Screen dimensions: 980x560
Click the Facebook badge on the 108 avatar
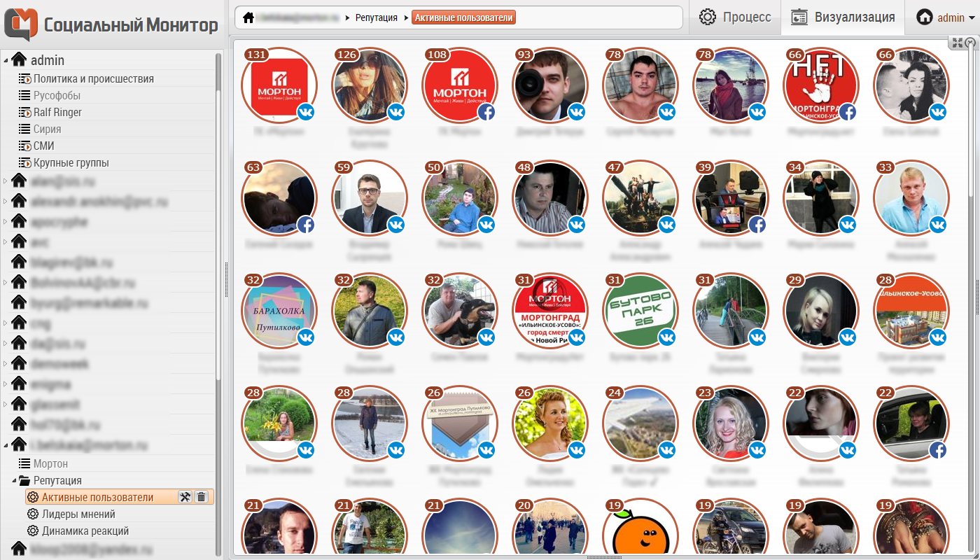pyautogui.click(x=486, y=111)
